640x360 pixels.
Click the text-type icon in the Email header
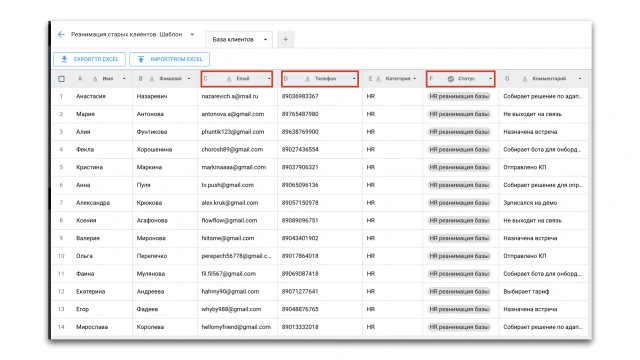[x=229, y=79]
